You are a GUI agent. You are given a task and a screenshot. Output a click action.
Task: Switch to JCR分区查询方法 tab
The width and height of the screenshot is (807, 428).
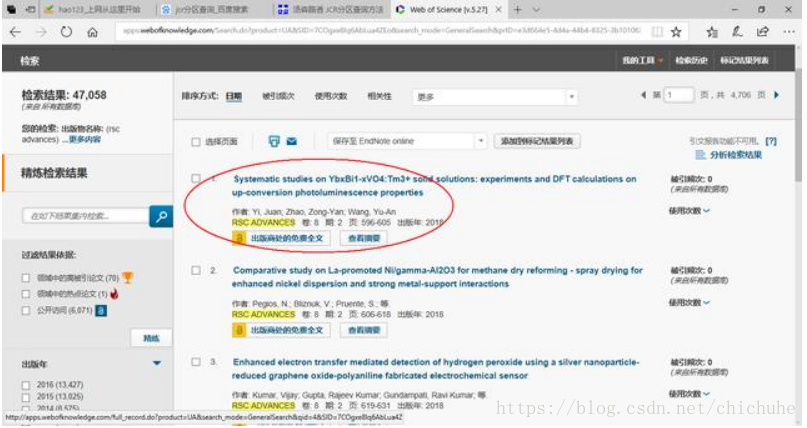[x=331, y=10]
